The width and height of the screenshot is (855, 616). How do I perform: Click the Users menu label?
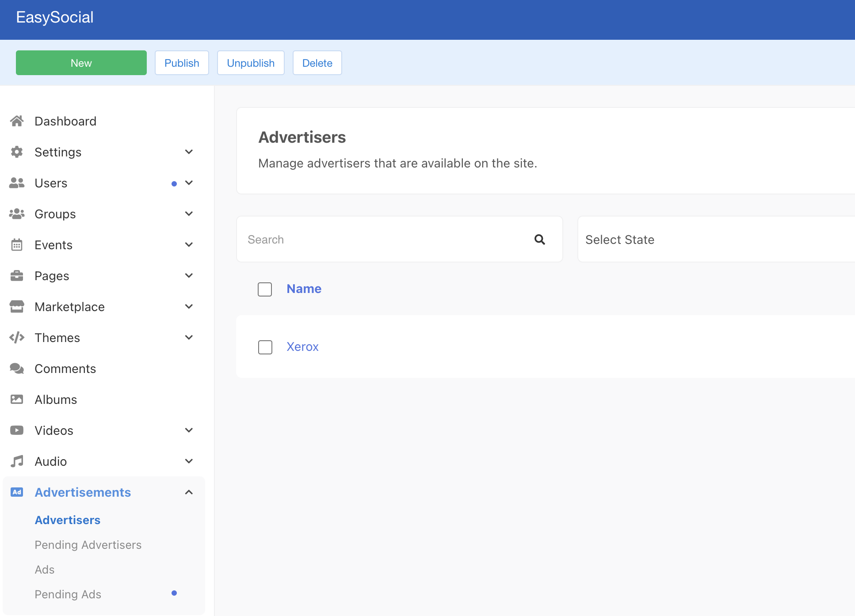click(51, 183)
